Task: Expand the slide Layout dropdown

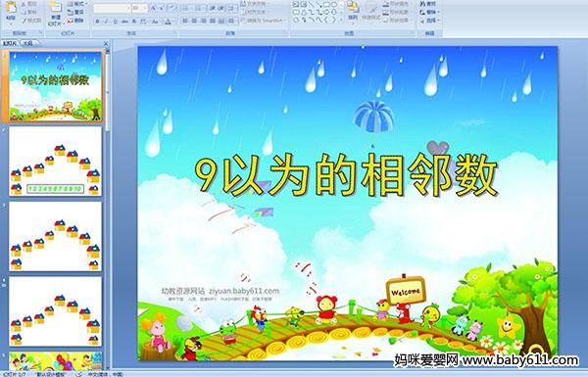Action: tap(76, 4)
